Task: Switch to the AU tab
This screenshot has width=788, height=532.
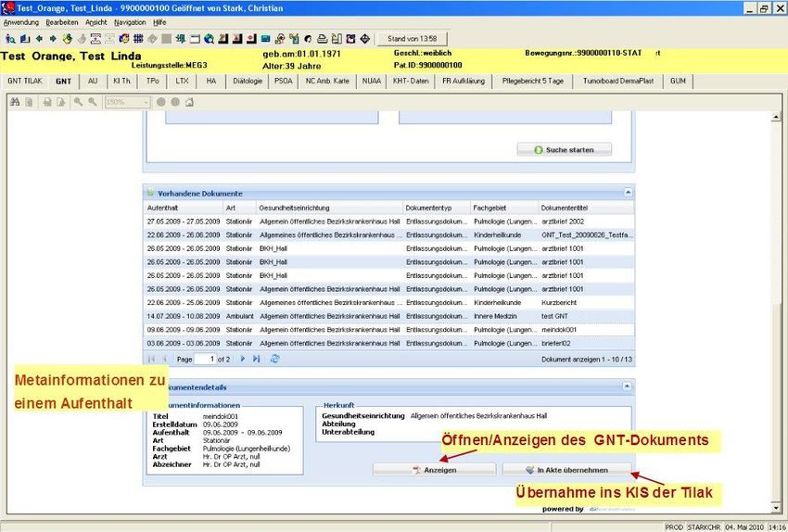Action: click(93, 82)
